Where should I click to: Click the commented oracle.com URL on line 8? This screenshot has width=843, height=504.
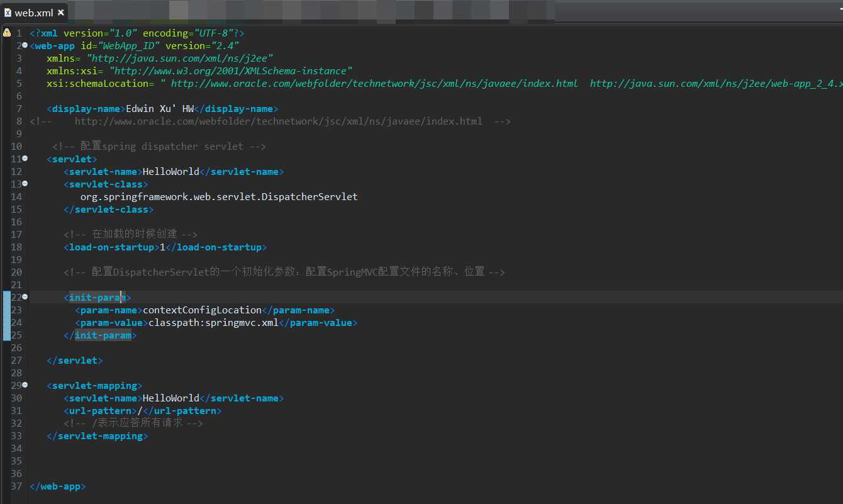click(x=279, y=121)
